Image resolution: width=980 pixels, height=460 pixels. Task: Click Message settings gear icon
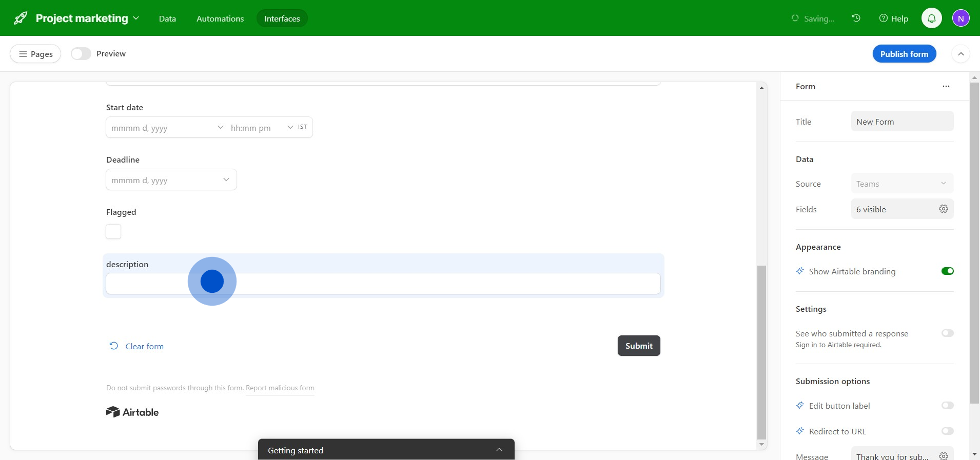click(x=943, y=456)
